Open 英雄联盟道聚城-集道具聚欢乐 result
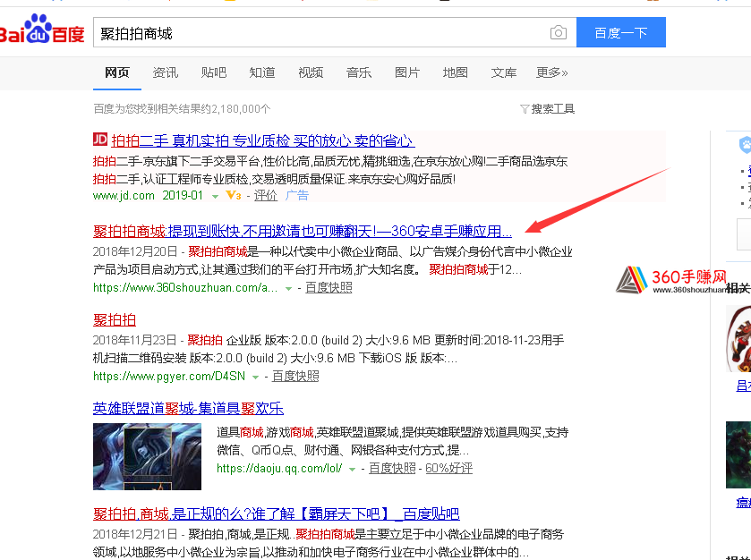This screenshot has height=560, width=751. point(188,408)
